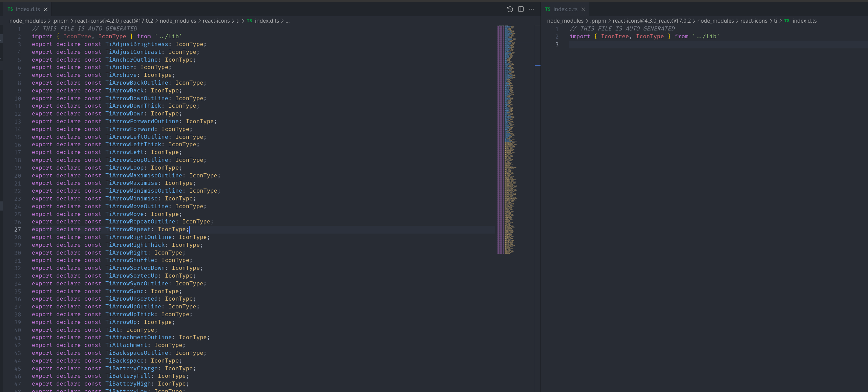Click line number 27 in the left editor
Viewport: 868px width, 392px height.
click(x=18, y=230)
